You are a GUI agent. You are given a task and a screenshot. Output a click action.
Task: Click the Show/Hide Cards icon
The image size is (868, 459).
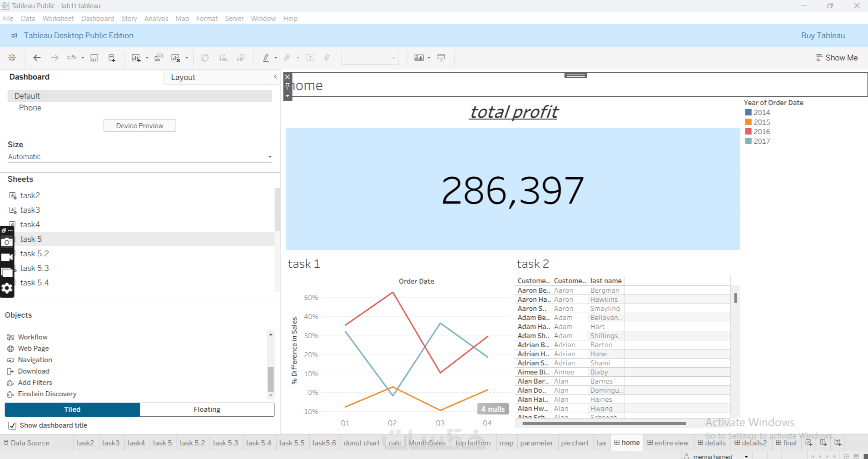(419, 58)
